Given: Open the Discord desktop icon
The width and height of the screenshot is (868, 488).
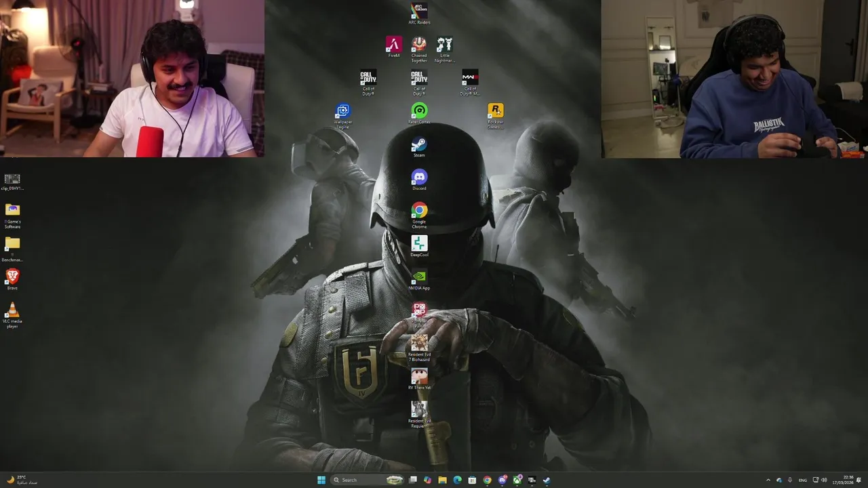Looking at the screenshot, I should (x=419, y=180).
